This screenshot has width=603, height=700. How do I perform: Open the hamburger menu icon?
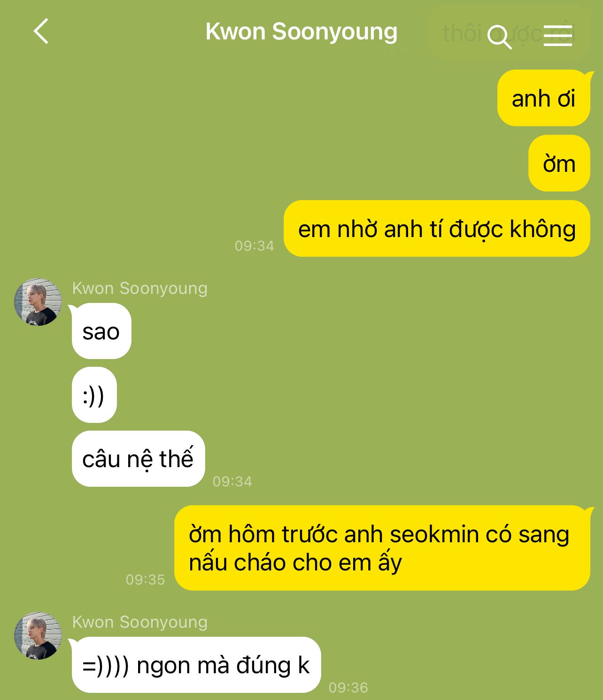pos(558,35)
